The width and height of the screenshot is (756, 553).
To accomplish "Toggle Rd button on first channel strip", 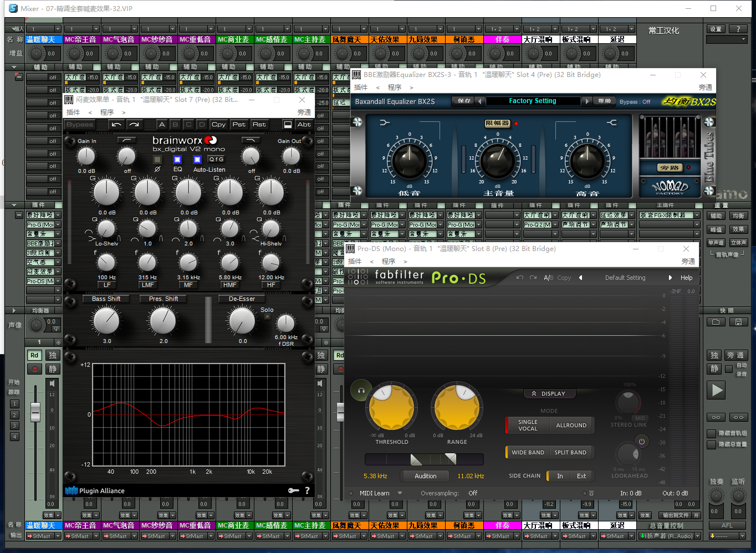I will (34, 355).
